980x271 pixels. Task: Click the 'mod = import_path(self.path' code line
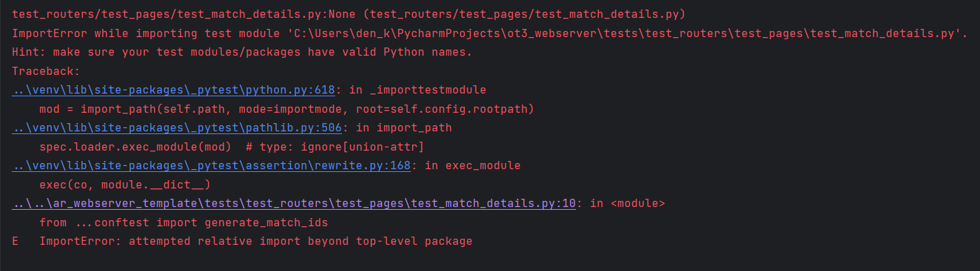click(286, 109)
